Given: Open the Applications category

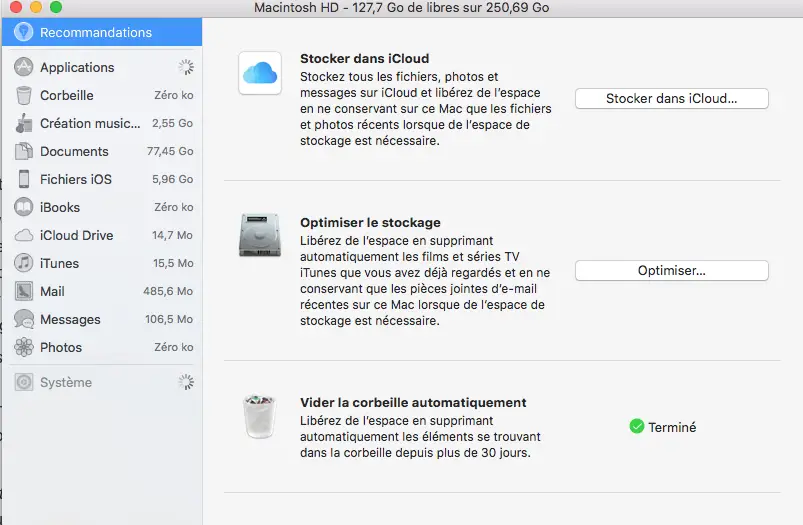Looking at the screenshot, I should [x=102, y=67].
